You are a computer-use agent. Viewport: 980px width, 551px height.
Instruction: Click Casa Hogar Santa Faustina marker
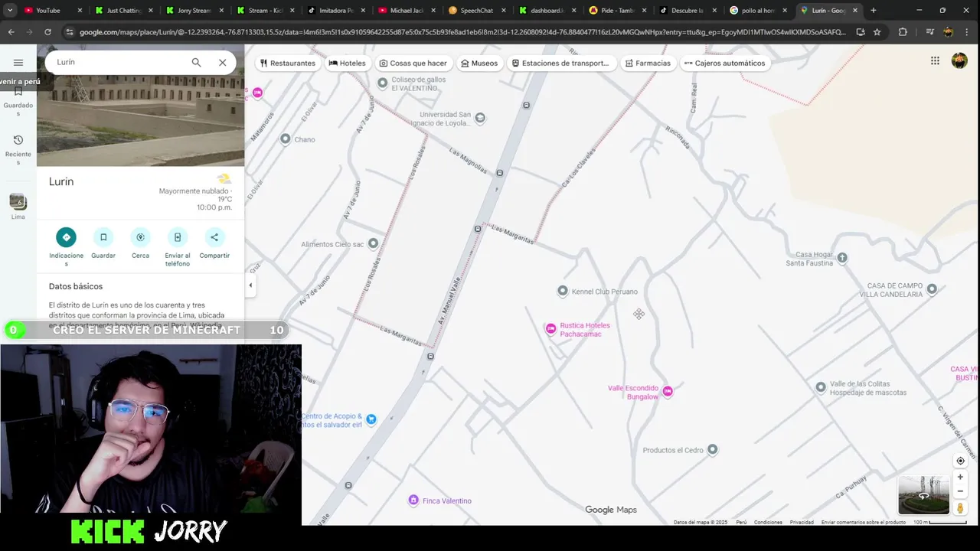click(x=842, y=258)
